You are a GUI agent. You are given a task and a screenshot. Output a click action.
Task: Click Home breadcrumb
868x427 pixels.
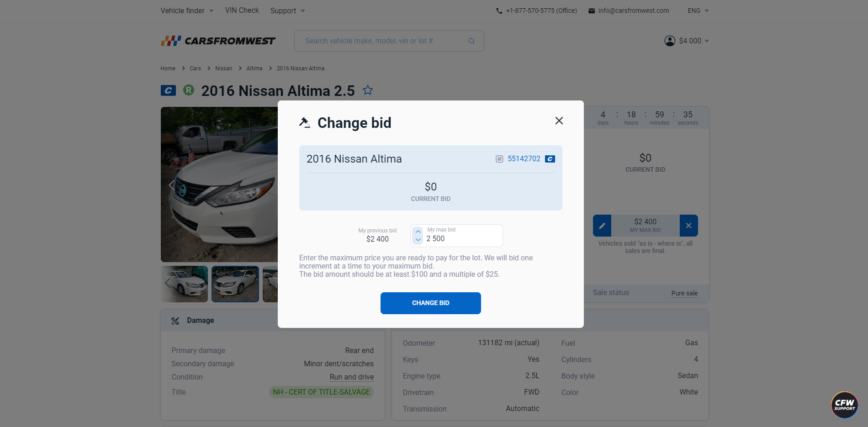[168, 69]
